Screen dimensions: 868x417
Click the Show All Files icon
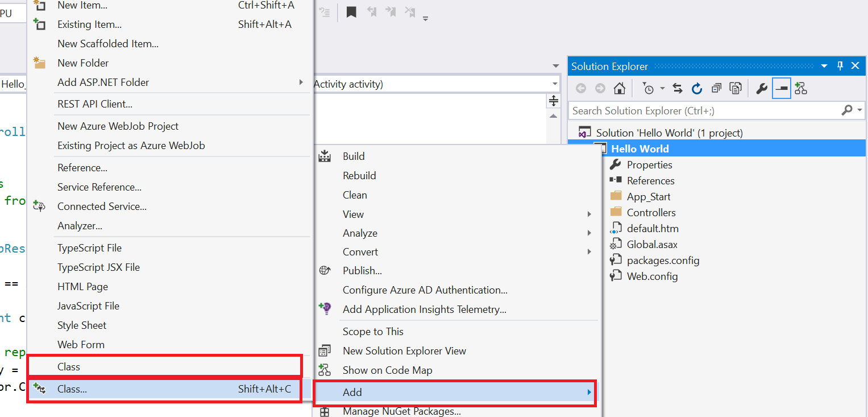click(x=736, y=89)
